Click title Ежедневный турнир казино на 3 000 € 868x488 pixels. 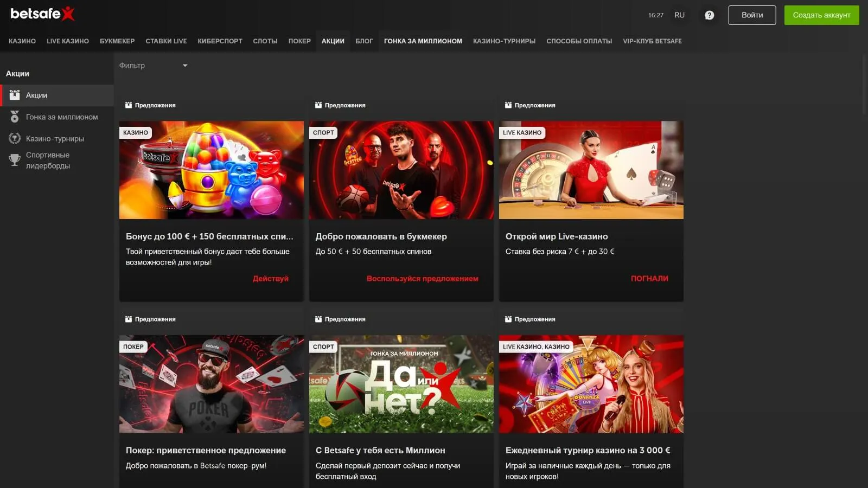coord(588,451)
